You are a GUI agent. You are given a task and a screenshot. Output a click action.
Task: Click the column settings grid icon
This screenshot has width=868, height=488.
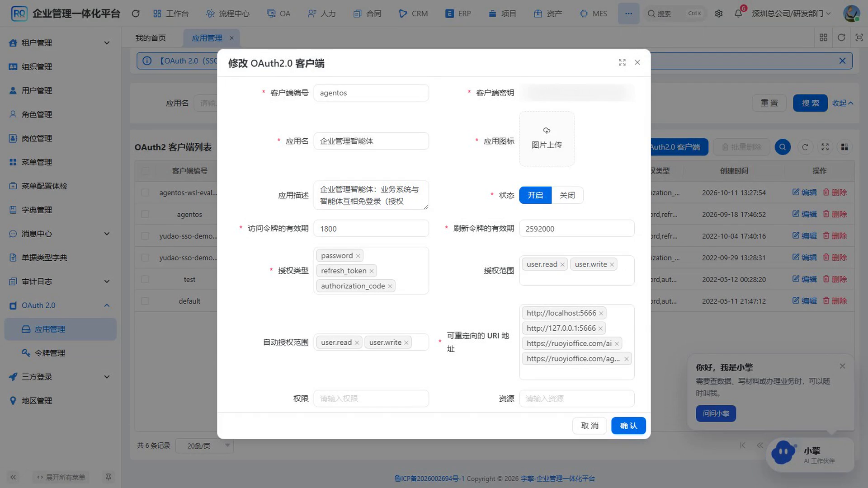click(x=844, y=147)
